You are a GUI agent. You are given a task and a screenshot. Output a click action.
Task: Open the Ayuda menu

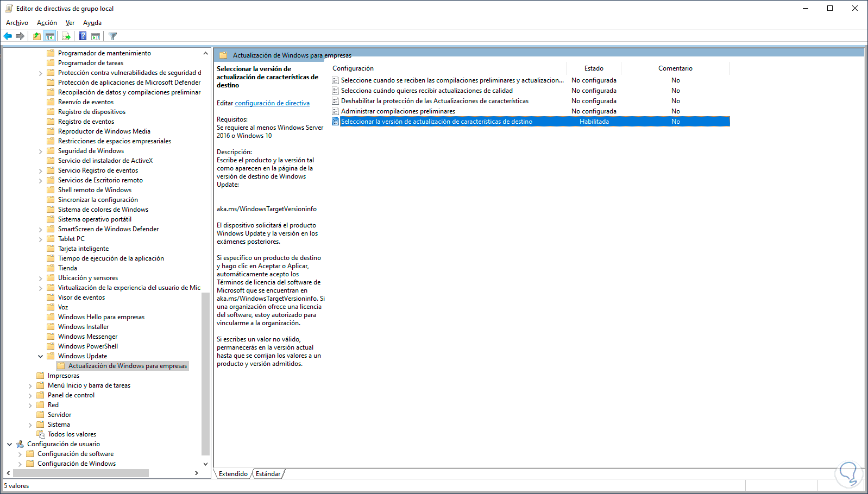pos(92,23)
